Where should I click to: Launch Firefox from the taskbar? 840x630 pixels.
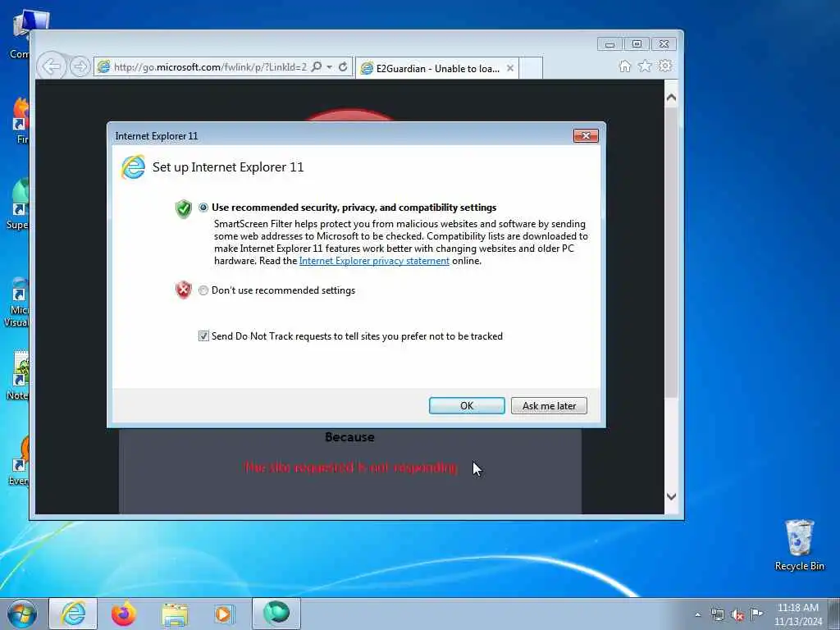point(124,614)
